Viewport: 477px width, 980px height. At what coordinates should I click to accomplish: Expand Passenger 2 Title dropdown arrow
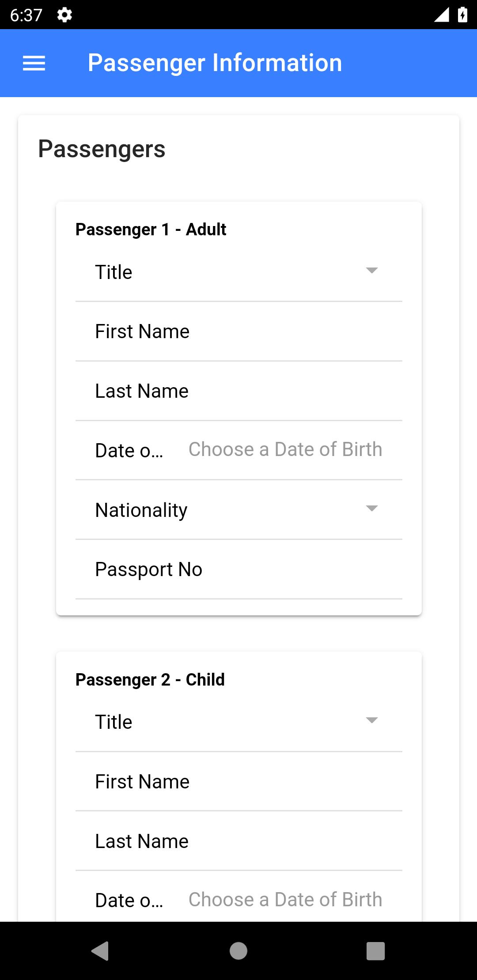coord(372,720)
